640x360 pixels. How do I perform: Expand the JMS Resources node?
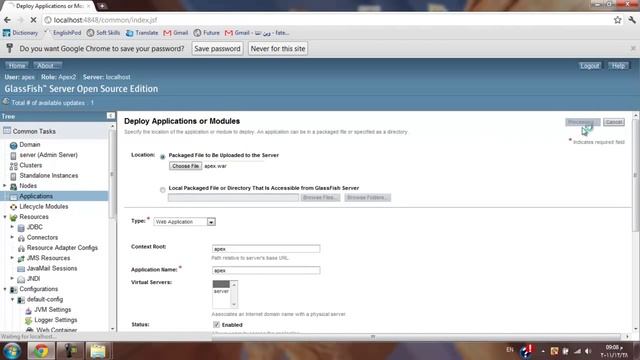[x=12, y=258]
